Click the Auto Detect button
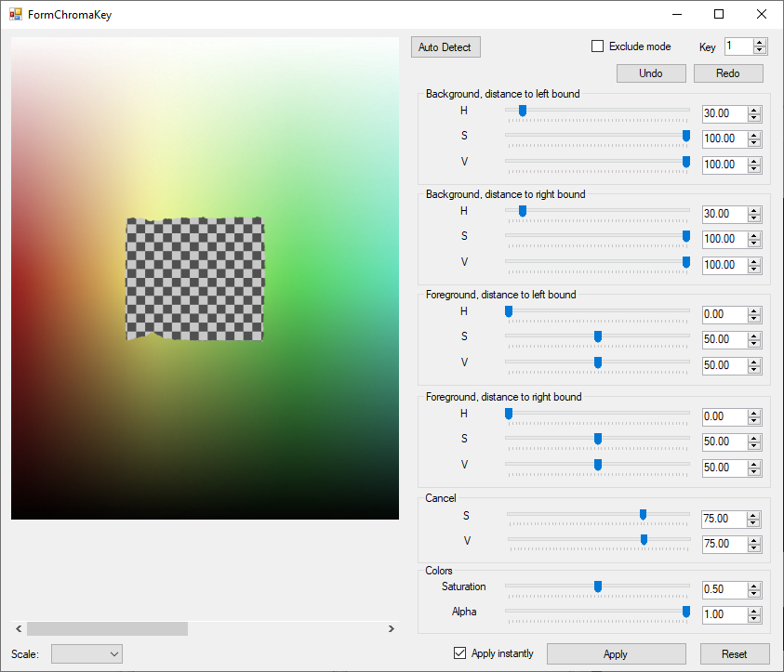Screen dimensions: 784x672 click(x=445, y=47)
